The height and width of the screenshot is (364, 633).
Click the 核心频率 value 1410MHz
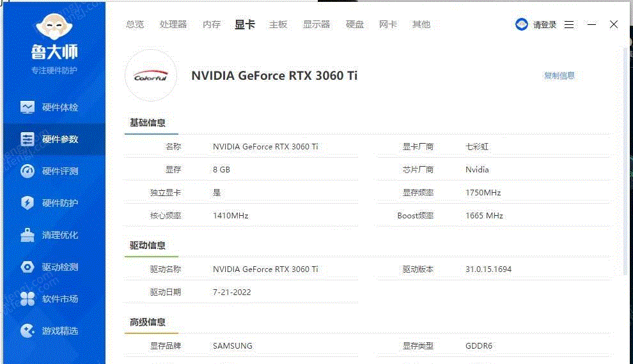231,216
